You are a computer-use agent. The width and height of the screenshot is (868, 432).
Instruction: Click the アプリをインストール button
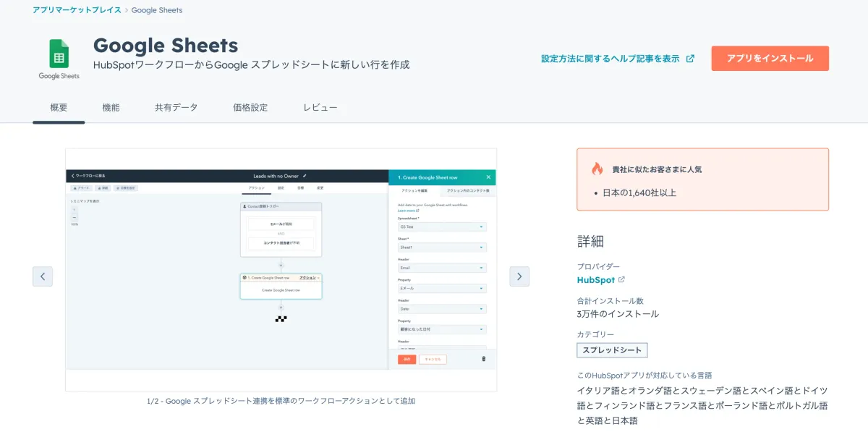[770, 58]
